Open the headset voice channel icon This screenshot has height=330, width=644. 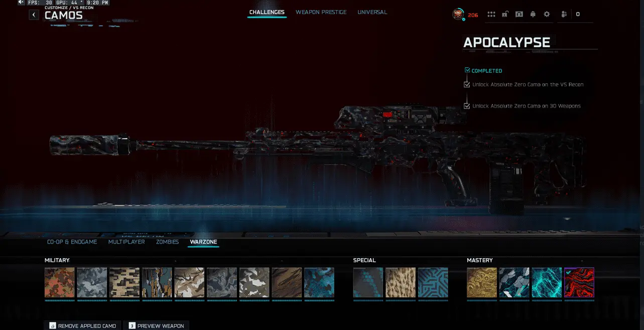tap(519, 15)
